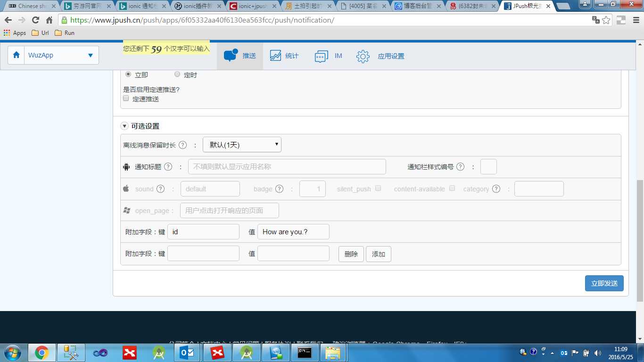Click the page vertical scrollbar
Screen dimensions: 644x362
pos(640,240)
